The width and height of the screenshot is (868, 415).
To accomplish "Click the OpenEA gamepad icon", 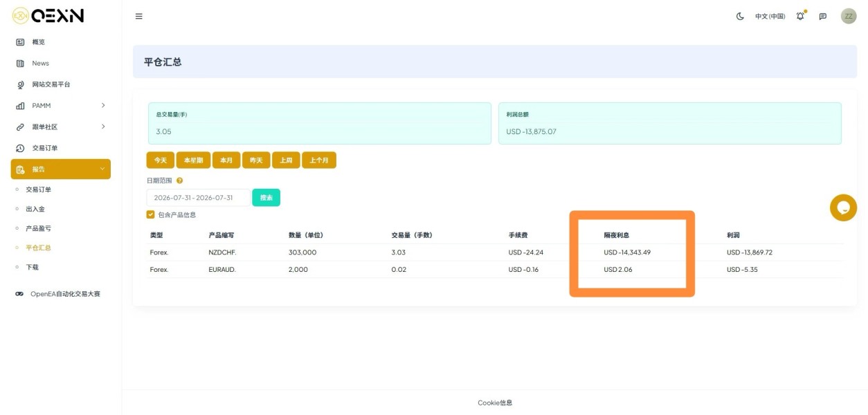I will [x=19, y=294].
